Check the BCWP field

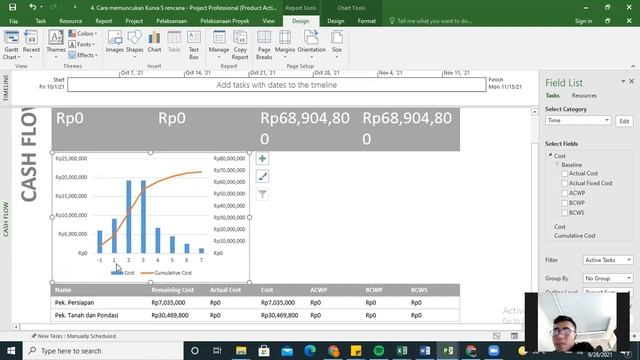click(564, 203)
